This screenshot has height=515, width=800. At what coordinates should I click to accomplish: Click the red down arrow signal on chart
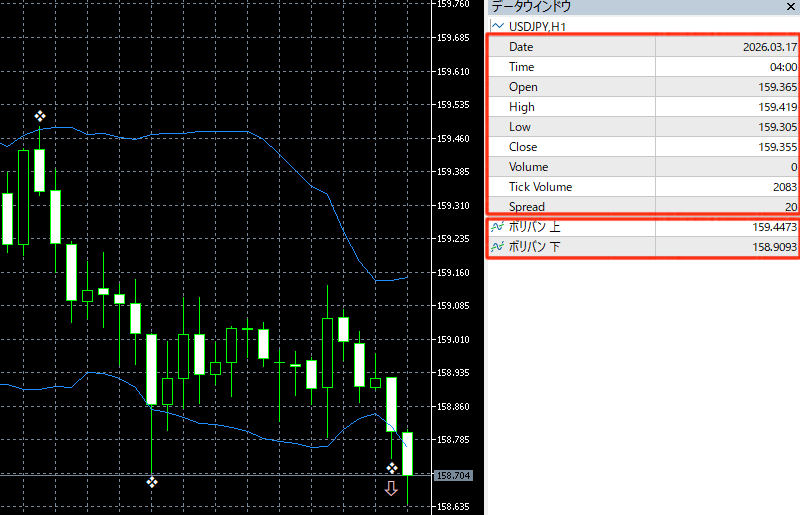click(391, 488)
